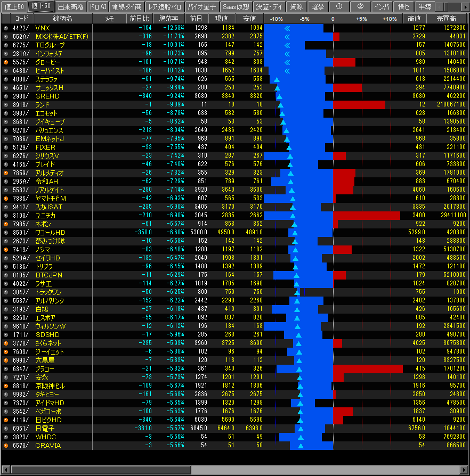Click the gray status dot beside WHDC
This screenshot has height=476, width=470.
(6, 437)
